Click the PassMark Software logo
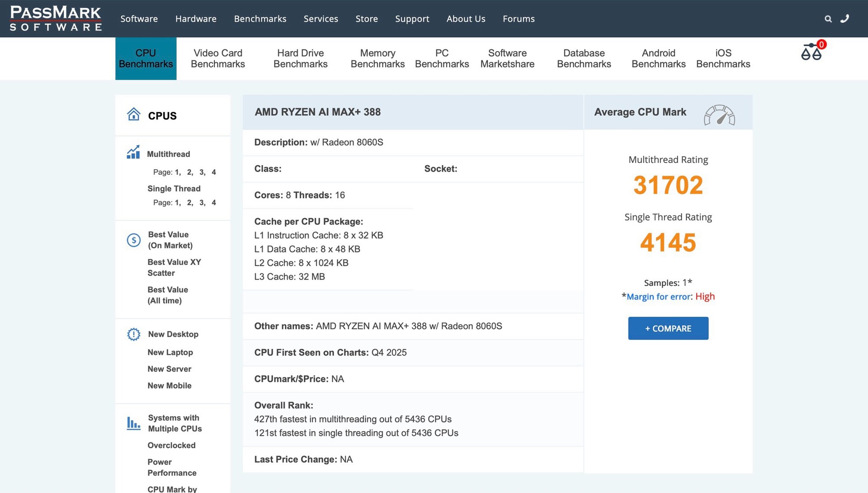 pos(56,19)
